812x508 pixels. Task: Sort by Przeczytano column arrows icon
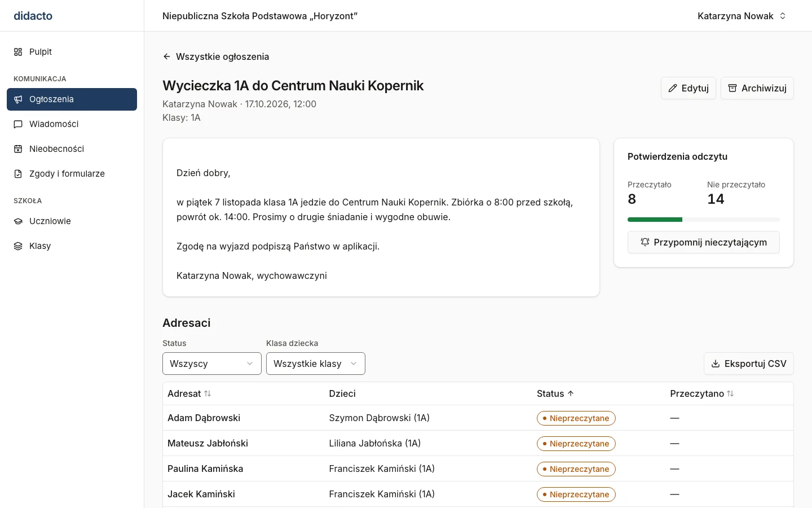730,393
